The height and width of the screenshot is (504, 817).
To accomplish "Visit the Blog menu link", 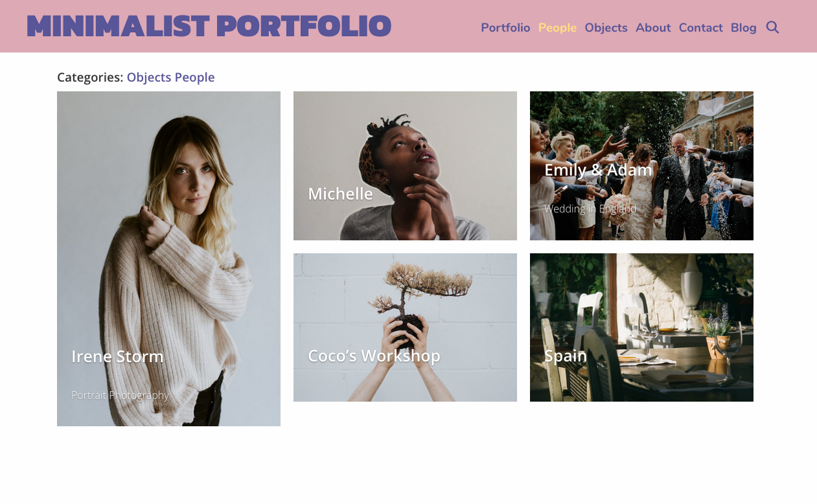I will click(x=743, y=28).
